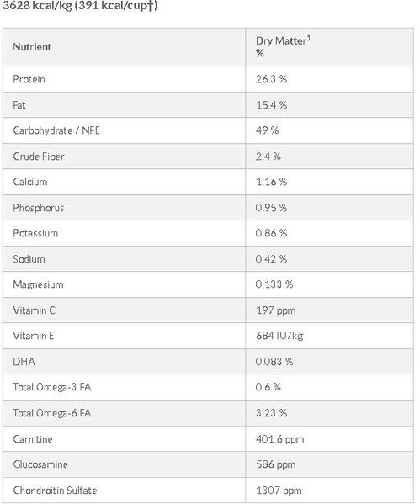Click the 0.95 % phosphorus value

[271, 208]
